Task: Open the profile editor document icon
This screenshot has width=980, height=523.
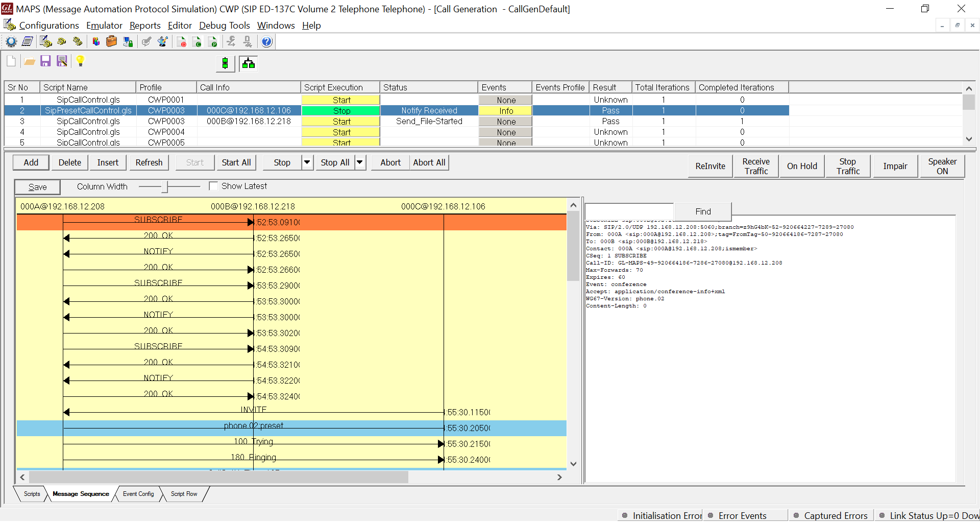Action: tap(28, 42)
